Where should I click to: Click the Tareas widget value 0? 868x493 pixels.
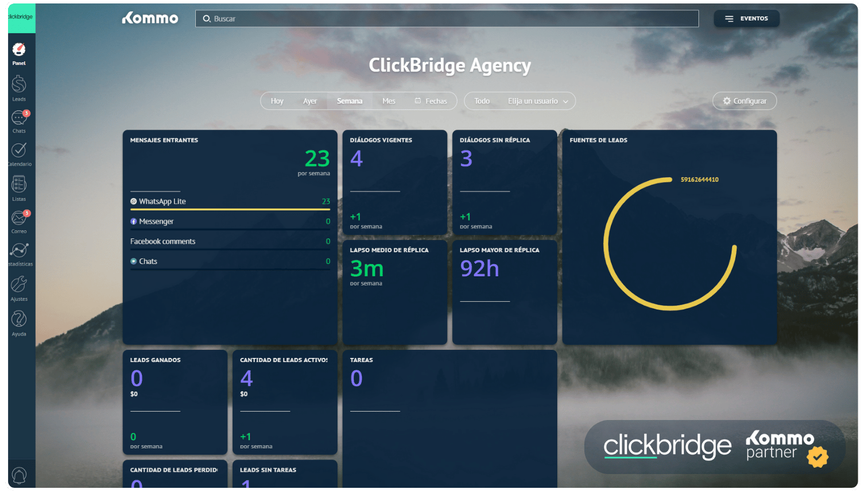356,379
